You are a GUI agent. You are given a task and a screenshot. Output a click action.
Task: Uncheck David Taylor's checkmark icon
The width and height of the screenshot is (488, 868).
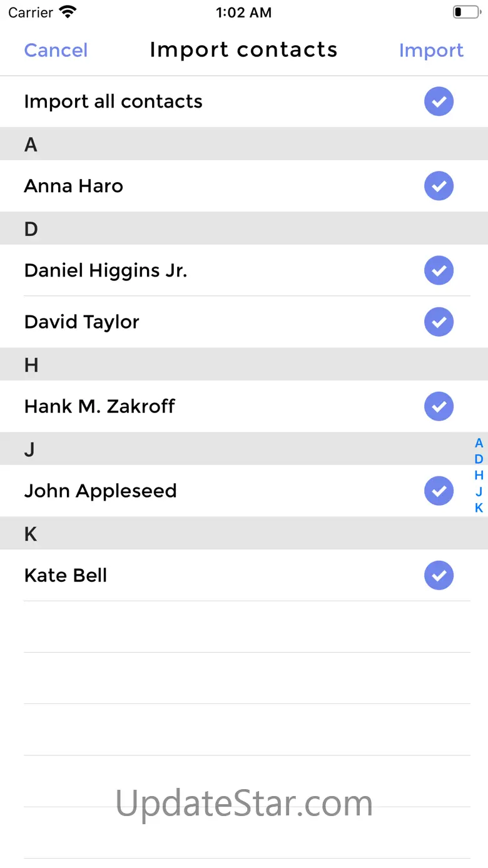coord(439,322)
